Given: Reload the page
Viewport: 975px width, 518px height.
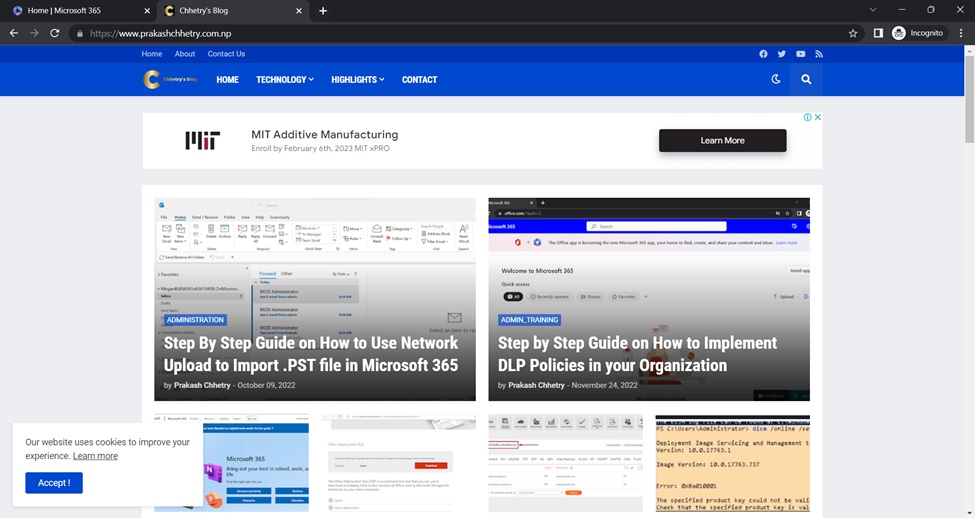Looking at the screenshot, I should pyautogui.click(x=55, y=33).
